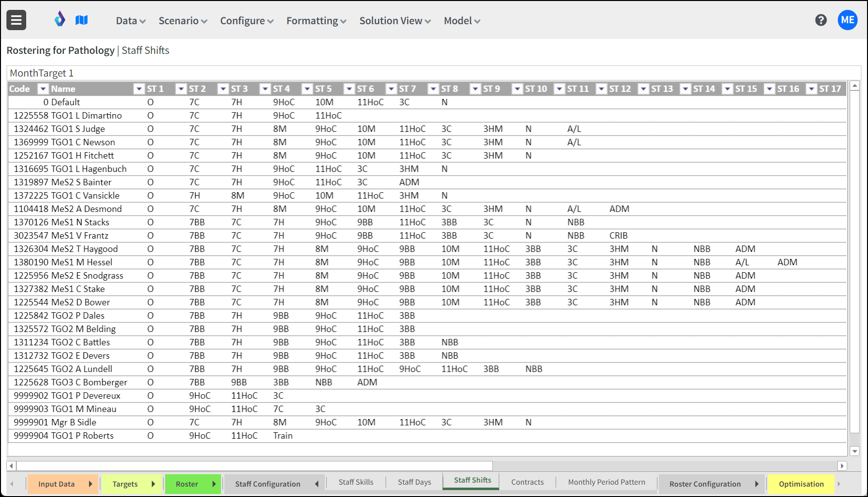868x497 pixels.
Task: Switch to the Monthly Period Pattern tab
Action: click(607, 482)
